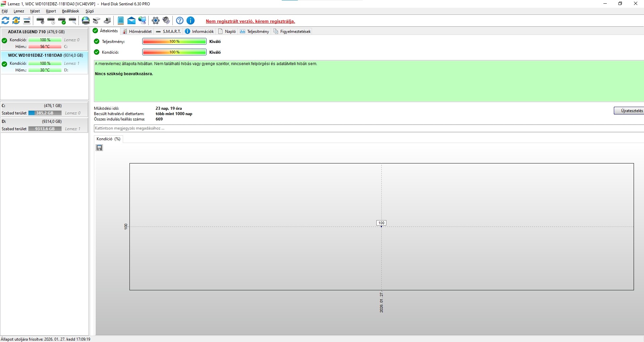Click the "23 nap, 19 óra" value
Image resolution: width=644 pixels, height=342 pixels.
[169, 108]
